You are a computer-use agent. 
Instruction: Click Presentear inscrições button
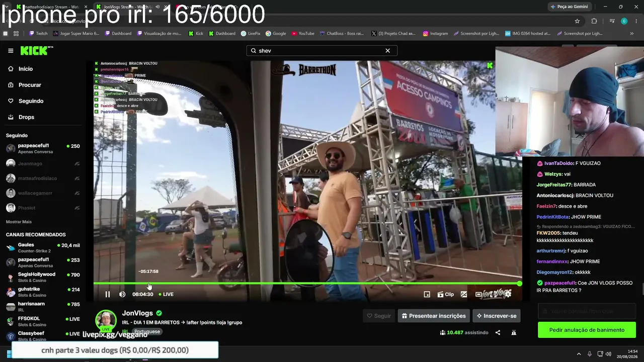pyautogui.click(x=434, y=316)
